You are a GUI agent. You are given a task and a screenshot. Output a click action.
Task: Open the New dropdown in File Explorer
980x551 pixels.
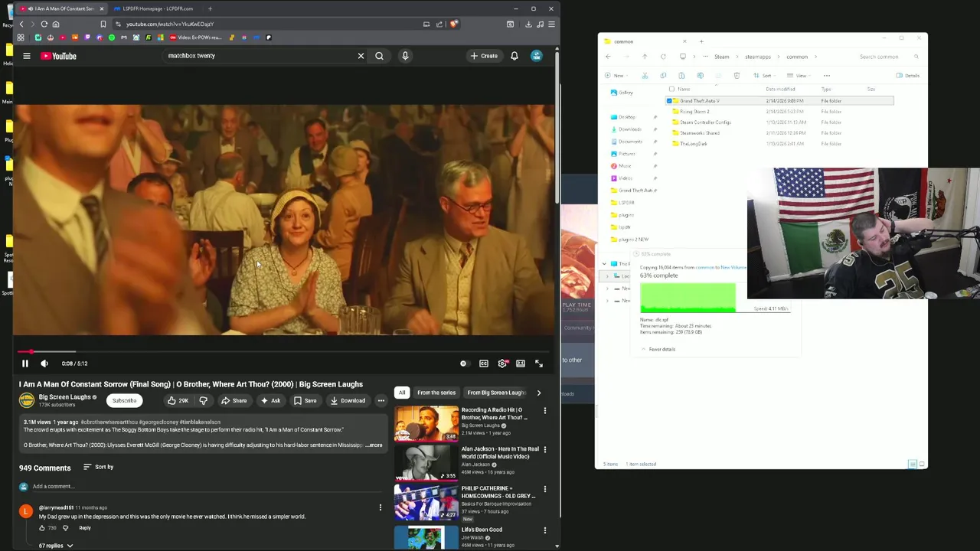pos(617,76)
